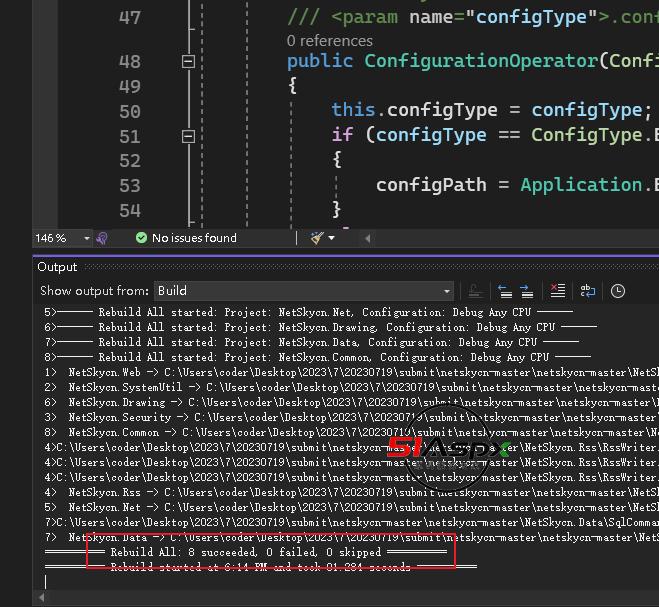Click the output line for NetSkycn.Common rebuild started
The image size is (659, 607).
(318, 358)
